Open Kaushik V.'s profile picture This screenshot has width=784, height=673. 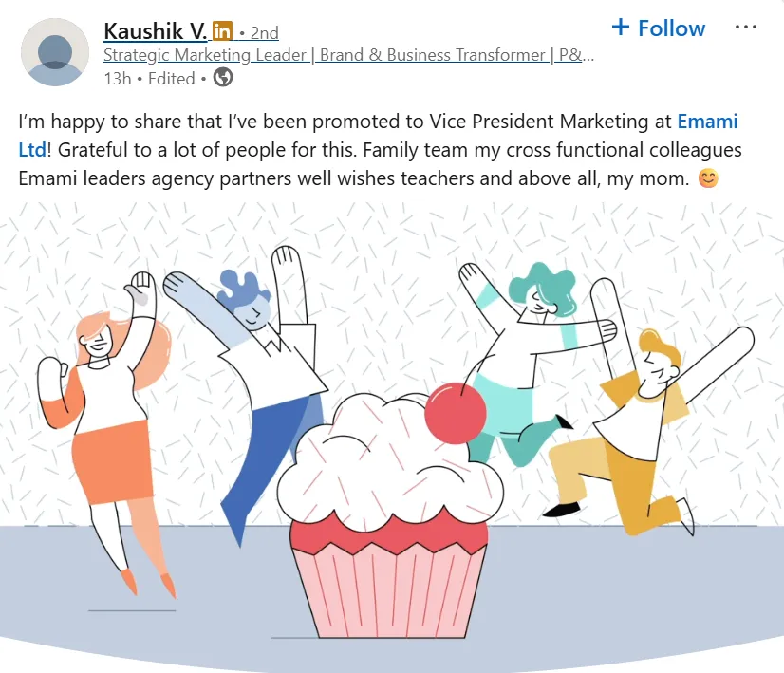tap(55, 52)
